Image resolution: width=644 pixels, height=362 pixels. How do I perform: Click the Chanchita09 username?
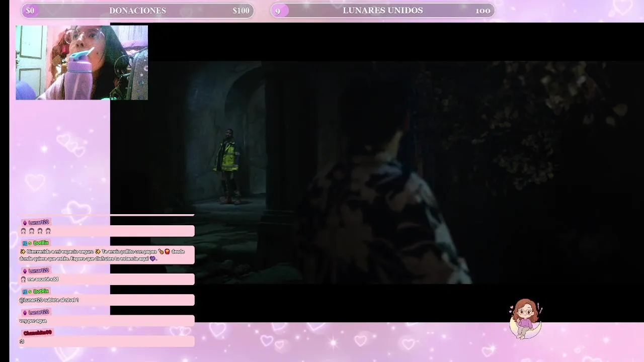tap(38, 333)
